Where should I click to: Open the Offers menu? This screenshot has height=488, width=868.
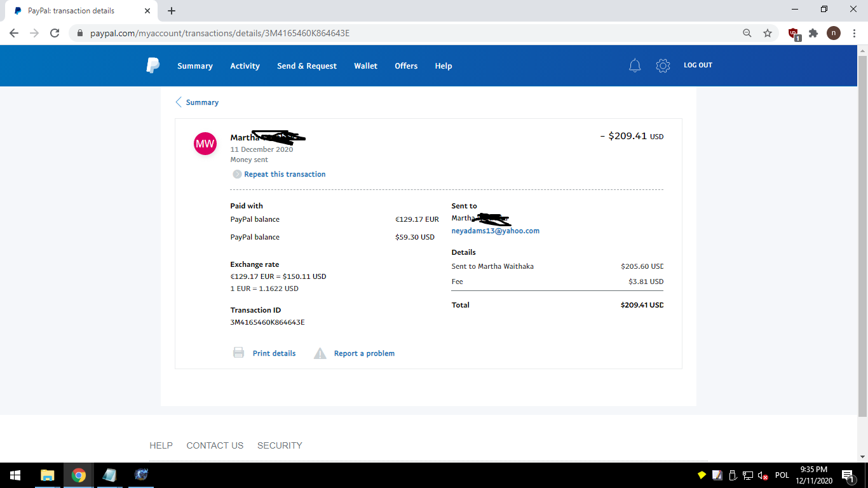click(406, 66)
